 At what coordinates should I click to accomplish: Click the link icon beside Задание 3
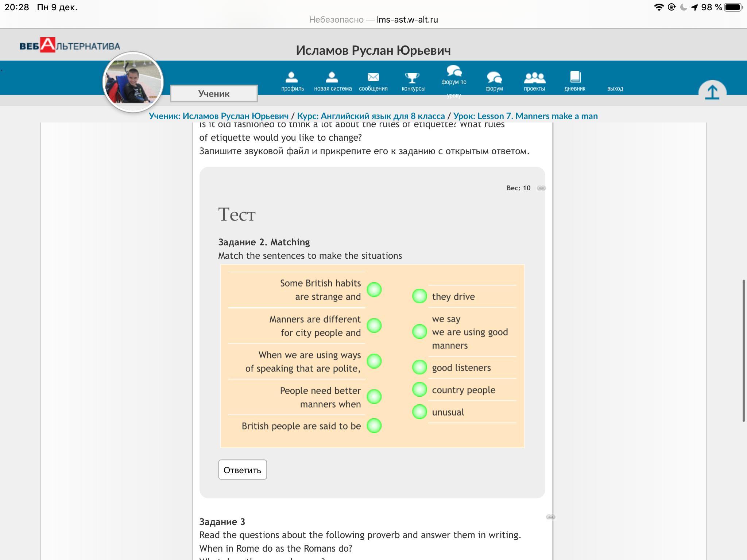(x=550, y=517)
